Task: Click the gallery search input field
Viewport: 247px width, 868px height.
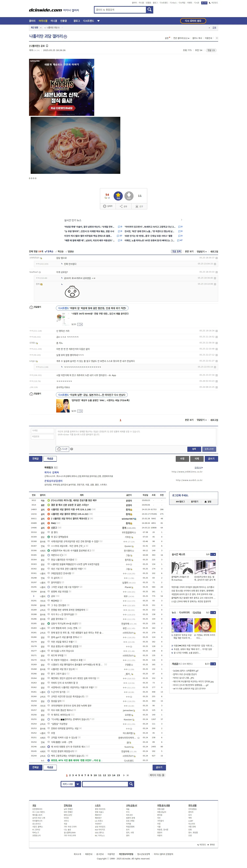Action: coord(120,10)
